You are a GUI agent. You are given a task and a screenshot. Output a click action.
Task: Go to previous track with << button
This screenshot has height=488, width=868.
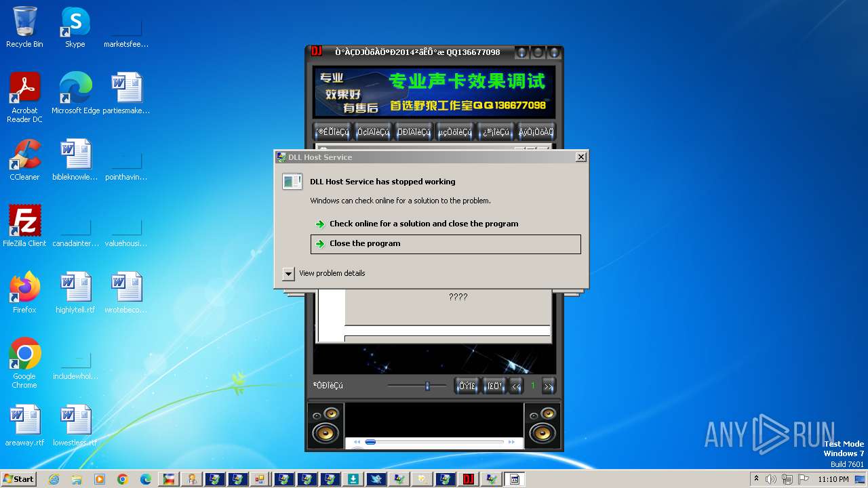point(516,386)
